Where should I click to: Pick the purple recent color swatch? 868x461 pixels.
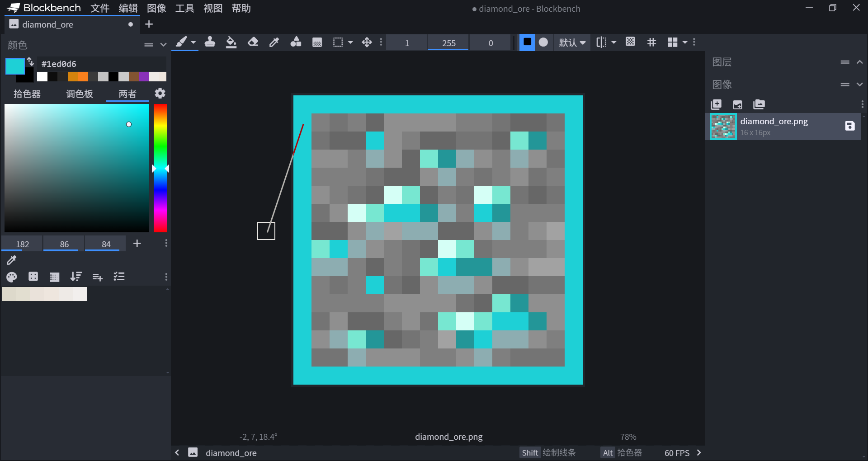(144, 77)
